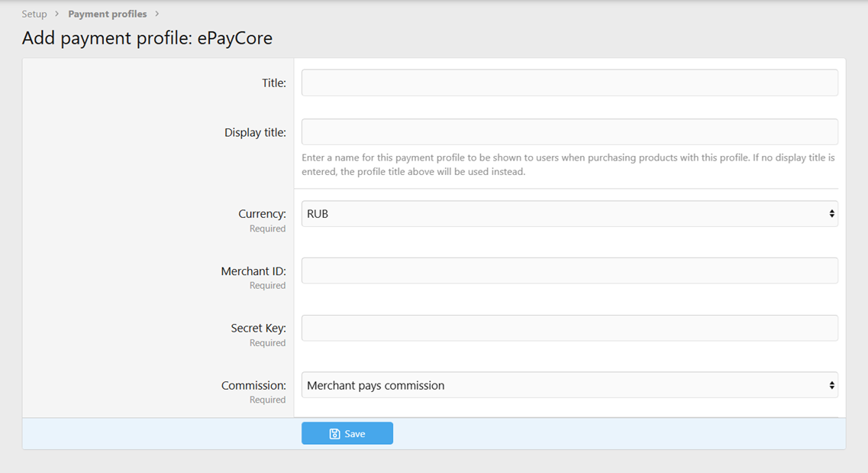868x473 pixels.
Task: Click the "Commission:" label text
Action: [x=253, y=386]
